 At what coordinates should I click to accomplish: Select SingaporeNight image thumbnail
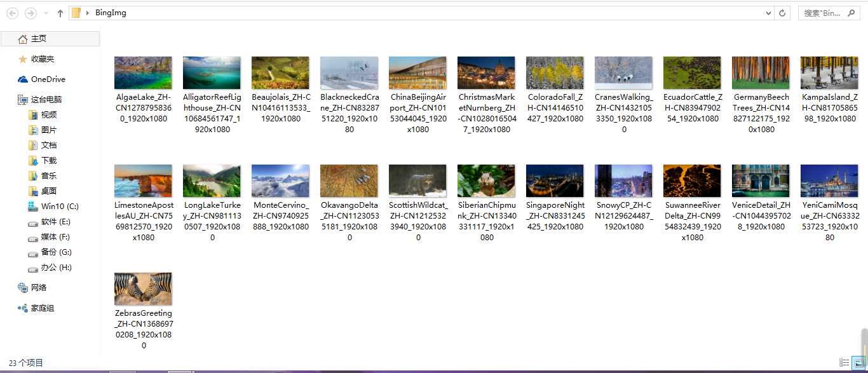tap(555, 181)
